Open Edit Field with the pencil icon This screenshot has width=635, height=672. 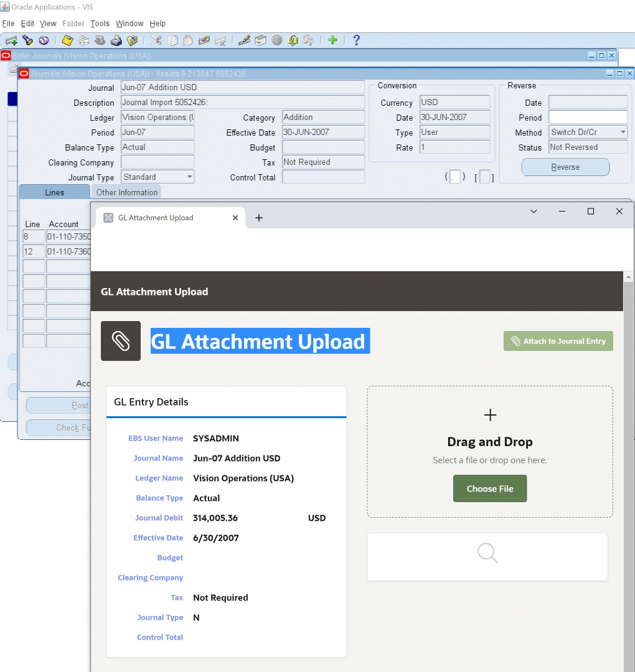(x=244, y=40)
